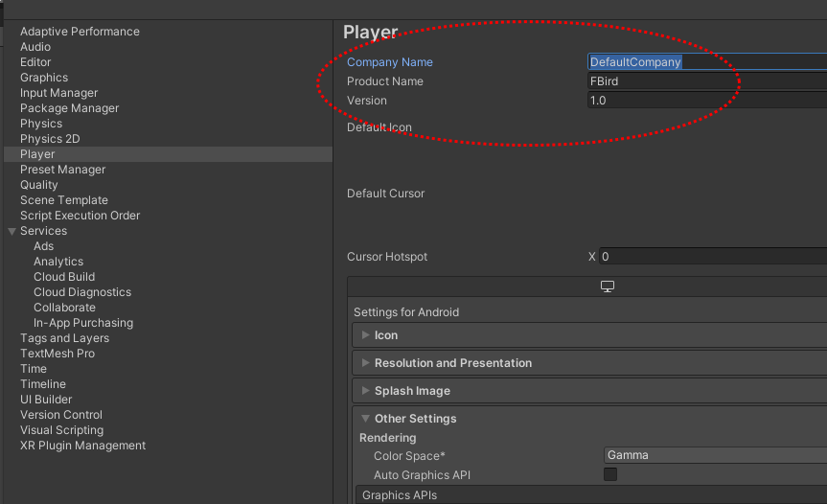Open Analytics under Services
Viewport: 827px width, 504px height.
click(58, 262)
